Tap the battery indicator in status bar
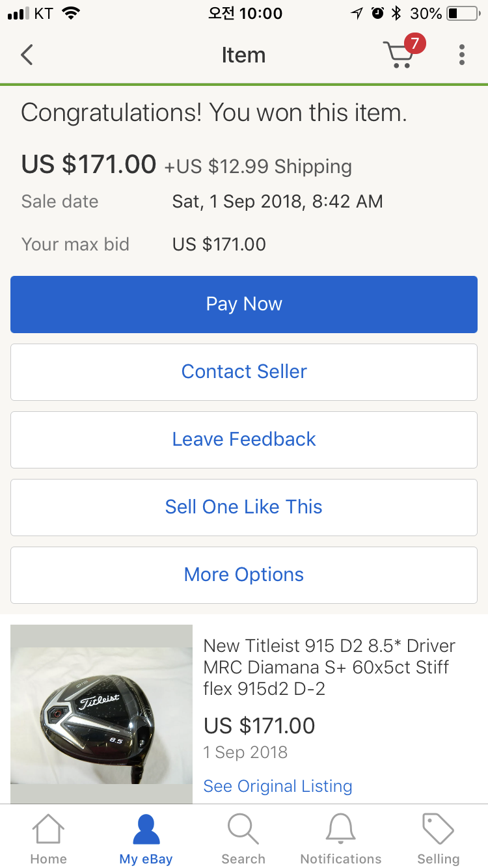This screenshot has height=868, width=488. point(461,13)
